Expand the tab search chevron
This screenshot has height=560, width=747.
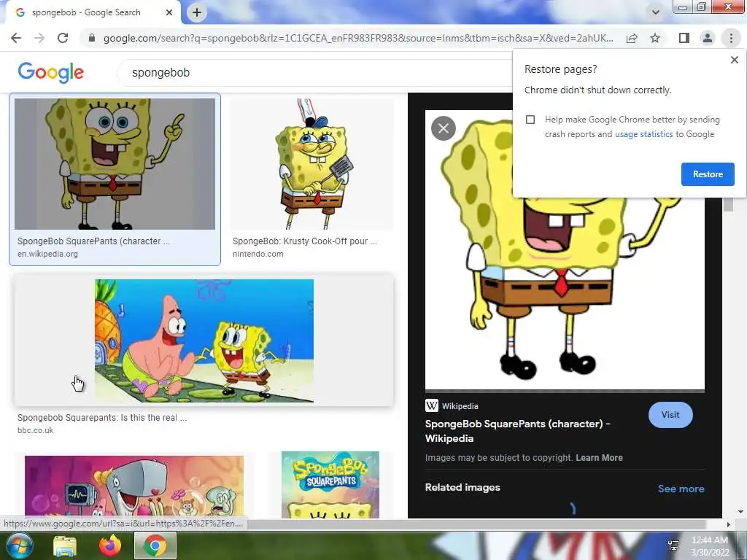pyautogui.click(x=656, y=12)
